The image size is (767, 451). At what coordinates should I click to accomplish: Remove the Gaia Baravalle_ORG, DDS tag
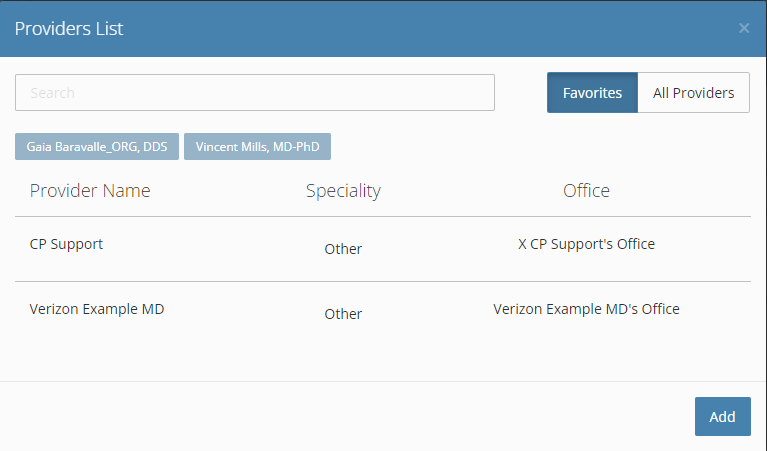pyautogui.click(x=97, y=146)
